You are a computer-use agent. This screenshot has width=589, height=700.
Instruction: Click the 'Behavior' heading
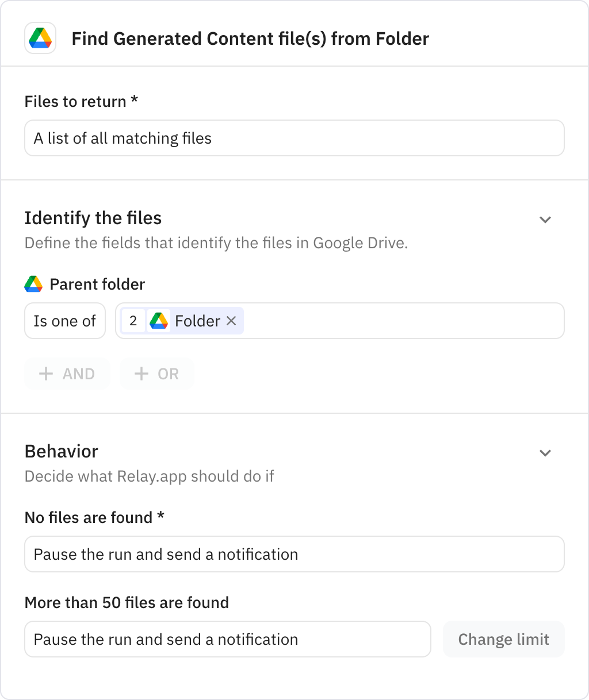(x=62, y=451)
